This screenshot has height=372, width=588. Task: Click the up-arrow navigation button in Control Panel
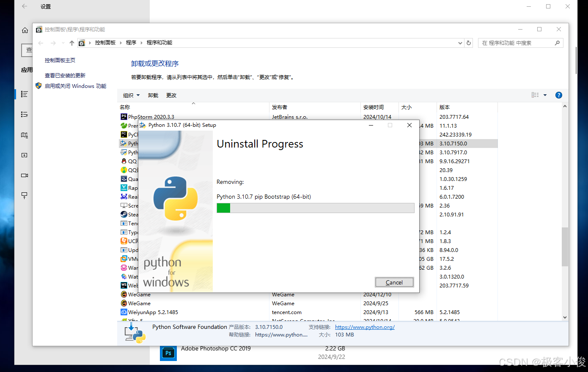click(x=72, y=43)
